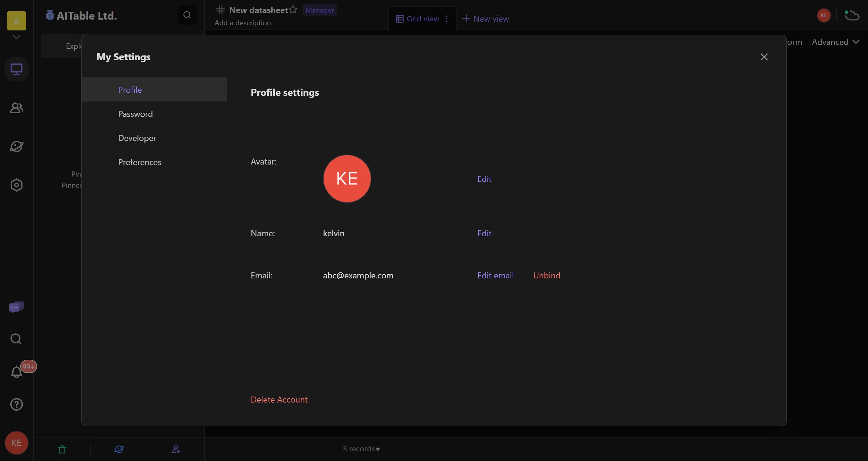This screenshot has width=868, height=461.
Task: Open Grid view options three-dot menu
Action: point(446,19)
